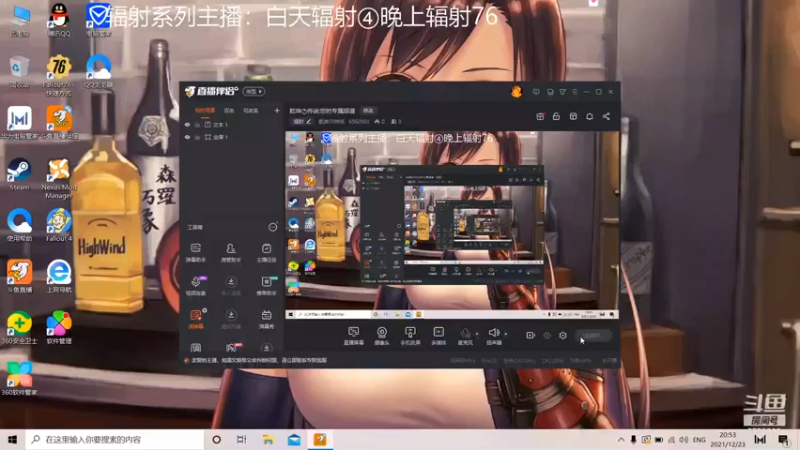
Task: Select the first orange scene tab
Action: tap(205, 111)
